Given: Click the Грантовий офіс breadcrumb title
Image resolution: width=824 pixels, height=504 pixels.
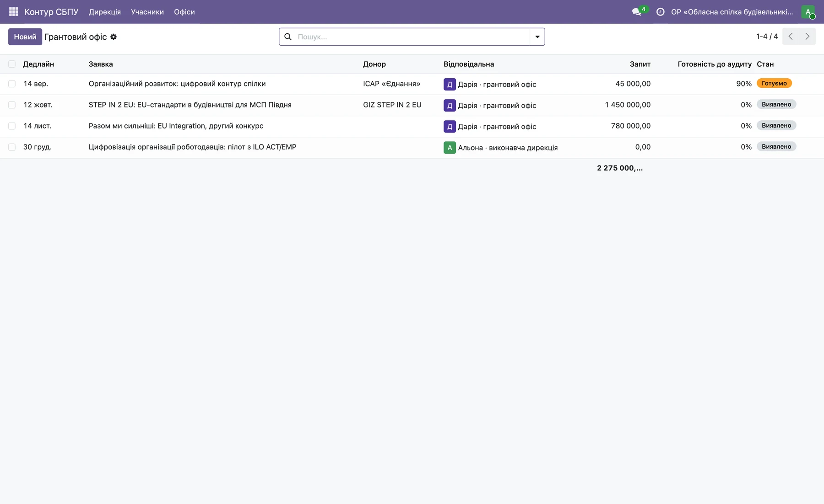Looking at the screenshot, I should [76, 37].
